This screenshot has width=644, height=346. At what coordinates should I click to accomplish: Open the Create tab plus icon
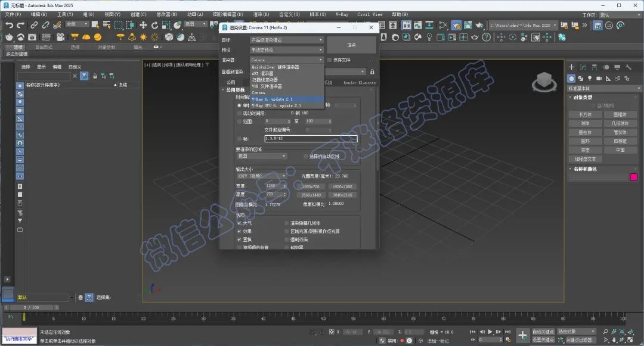coord(571,67)
